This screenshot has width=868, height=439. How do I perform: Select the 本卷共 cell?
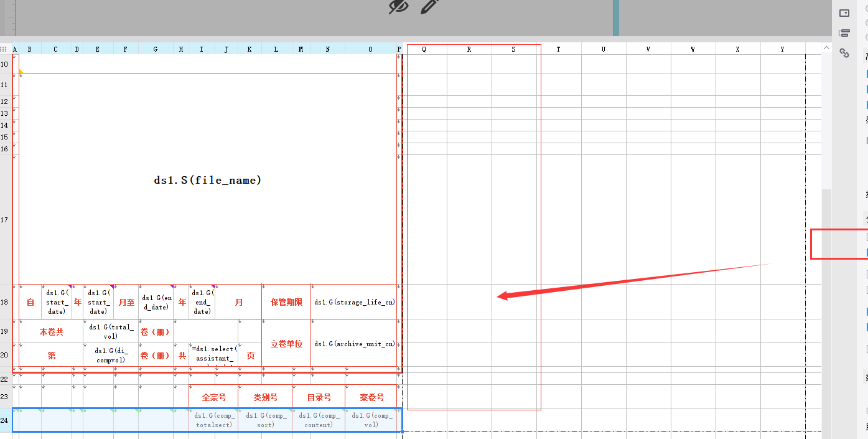(x=51, y=332)
